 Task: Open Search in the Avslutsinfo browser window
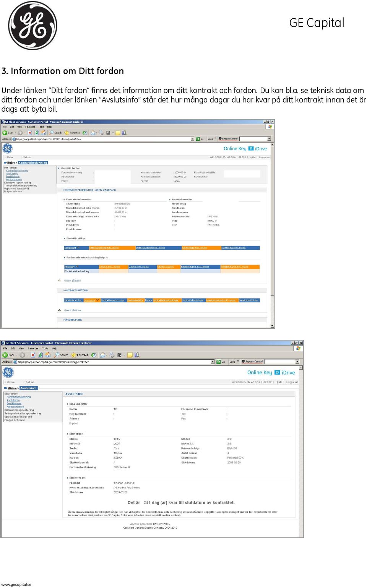[x=61, y=355]
